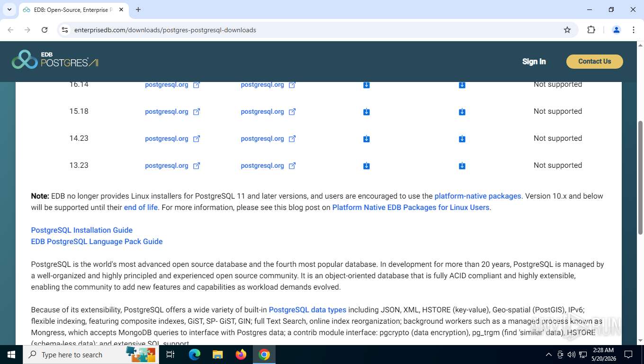Close the EDB browser tab
Screen dimensions: 644x364
coord(121,9)
